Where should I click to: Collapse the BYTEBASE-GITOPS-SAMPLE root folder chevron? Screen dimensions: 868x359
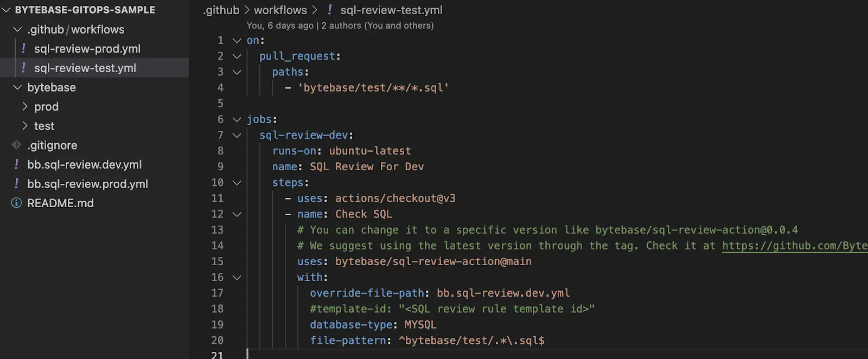click(7, 10)
